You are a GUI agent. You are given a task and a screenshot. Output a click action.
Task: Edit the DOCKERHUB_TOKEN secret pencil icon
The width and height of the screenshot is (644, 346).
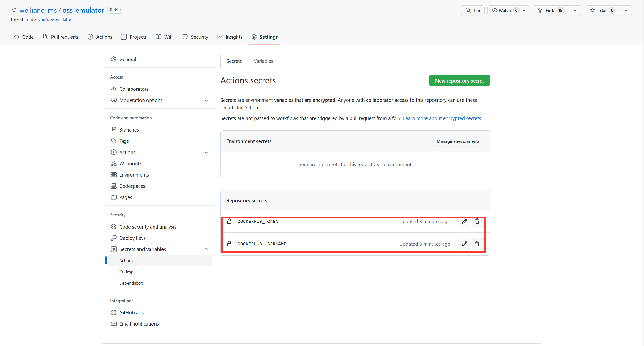(464, 221)
